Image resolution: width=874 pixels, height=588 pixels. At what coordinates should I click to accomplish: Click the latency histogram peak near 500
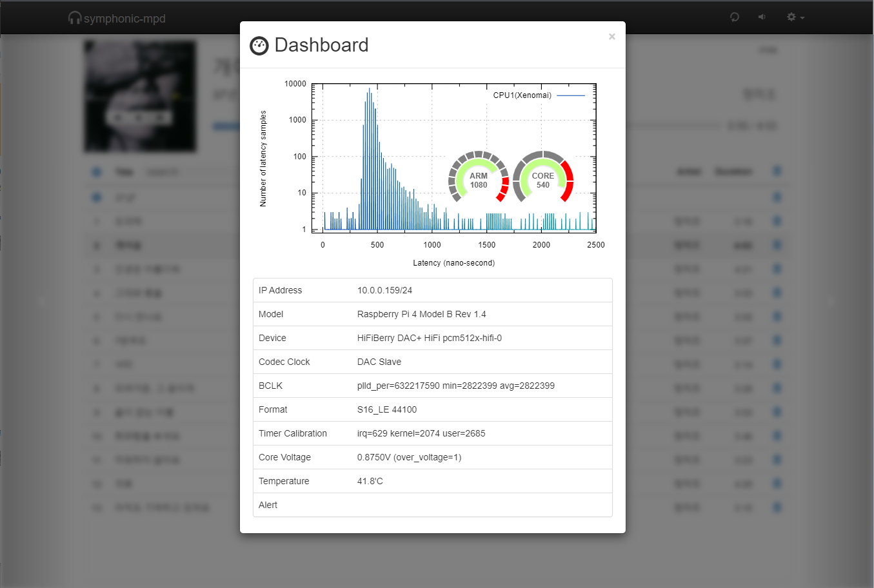(369, 158)
